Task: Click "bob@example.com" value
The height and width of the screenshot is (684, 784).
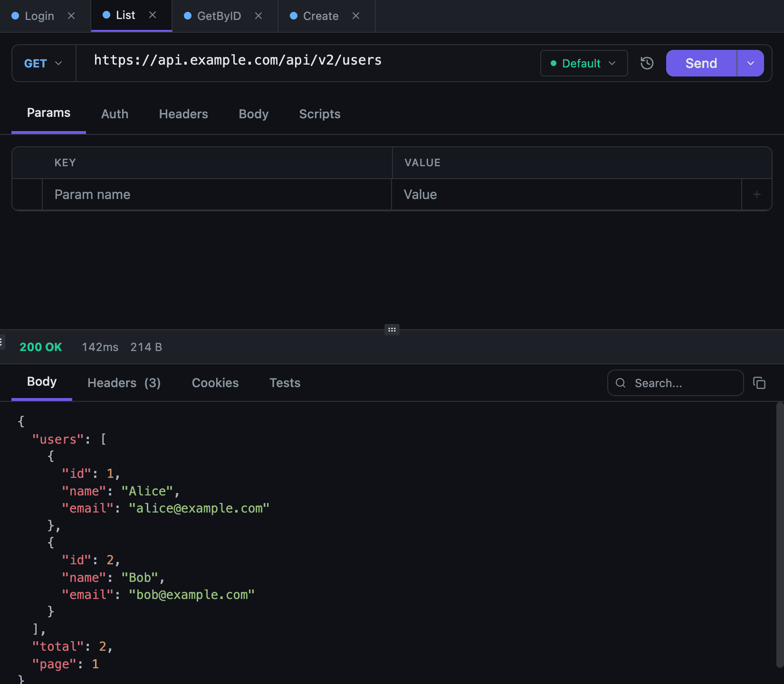Action: (x=191, y=595)
